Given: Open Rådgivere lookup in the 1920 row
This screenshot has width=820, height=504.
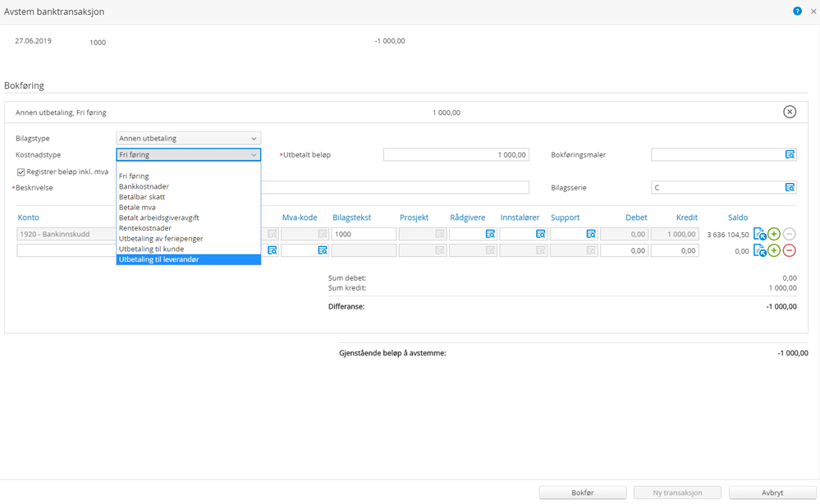Looking at the screenshot, I should pos(490,234).
